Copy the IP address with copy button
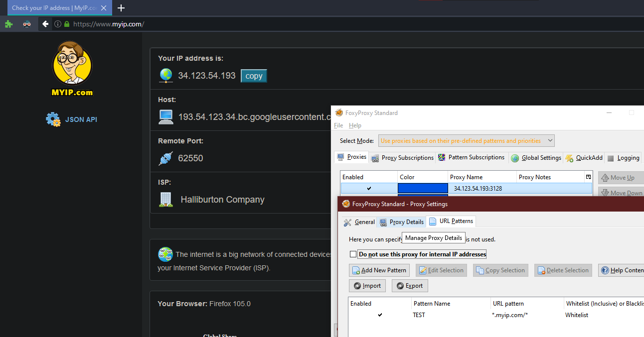Viewport: 644px width, 337px height. (x=254, y=76)
